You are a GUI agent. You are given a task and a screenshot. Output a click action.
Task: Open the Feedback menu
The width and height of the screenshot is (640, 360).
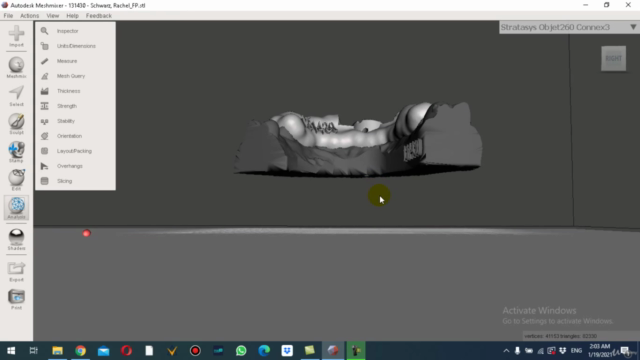(x=99, y=16)
